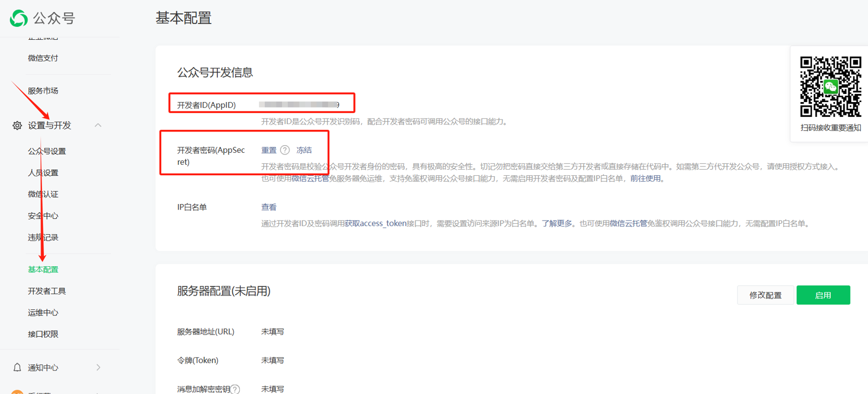
Task: Open 微信支付 in the sidebar
Action: tap(43, 58)
